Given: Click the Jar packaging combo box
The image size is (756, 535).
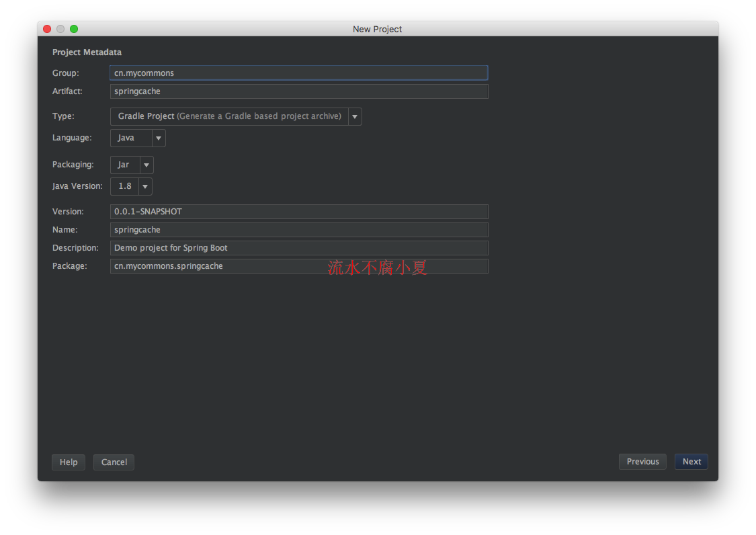Looking at the screenshot, I should [132, 165].
